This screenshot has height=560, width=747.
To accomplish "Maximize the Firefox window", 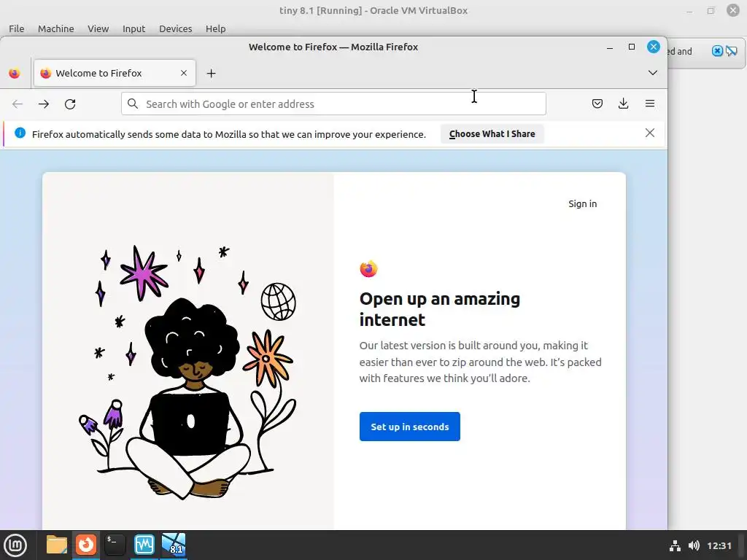I will [x=632, y=47].
